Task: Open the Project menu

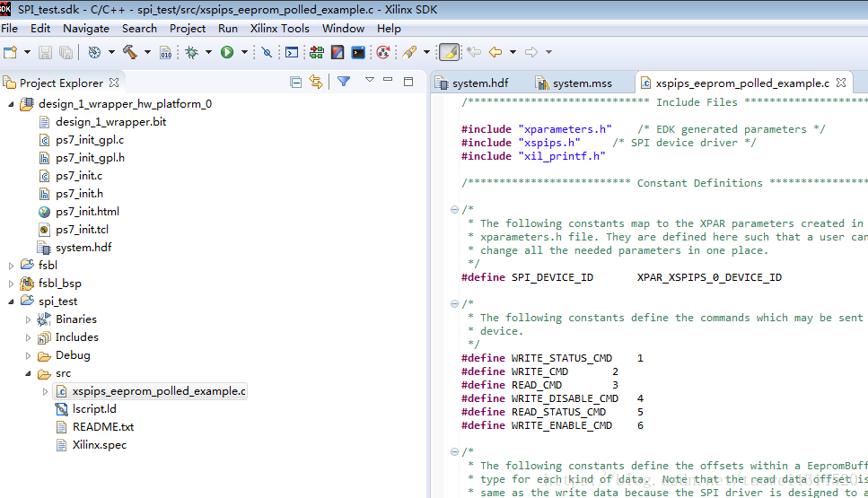Action: 187,28
